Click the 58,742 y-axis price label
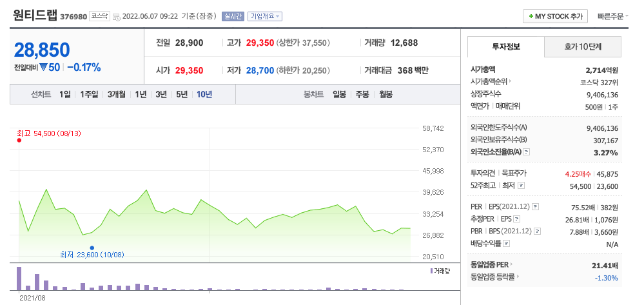This screenshot has height=305, width=644. click(433, 128)
